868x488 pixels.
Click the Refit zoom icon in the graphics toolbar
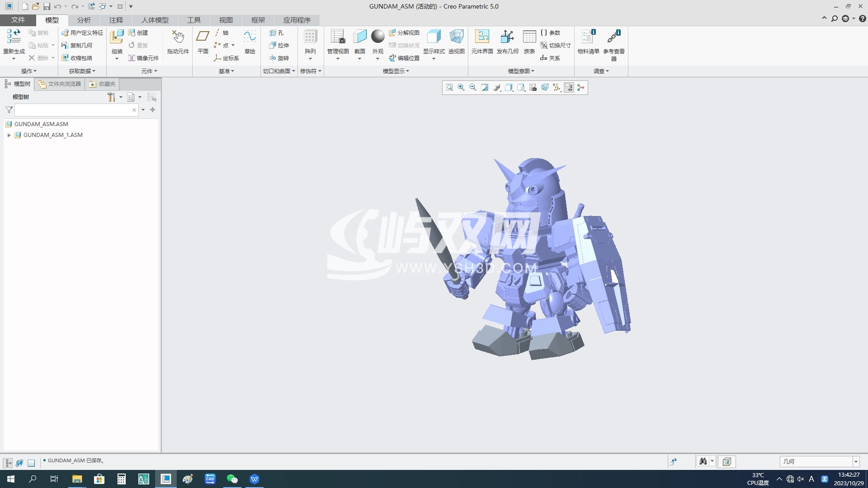pos(449,88)
